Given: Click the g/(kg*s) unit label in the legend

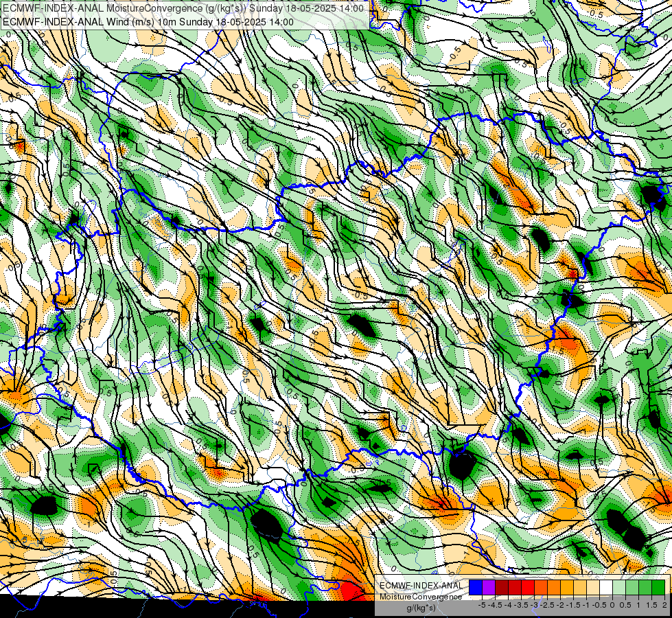Looking at the screenshot, I should tap(421, 608).
